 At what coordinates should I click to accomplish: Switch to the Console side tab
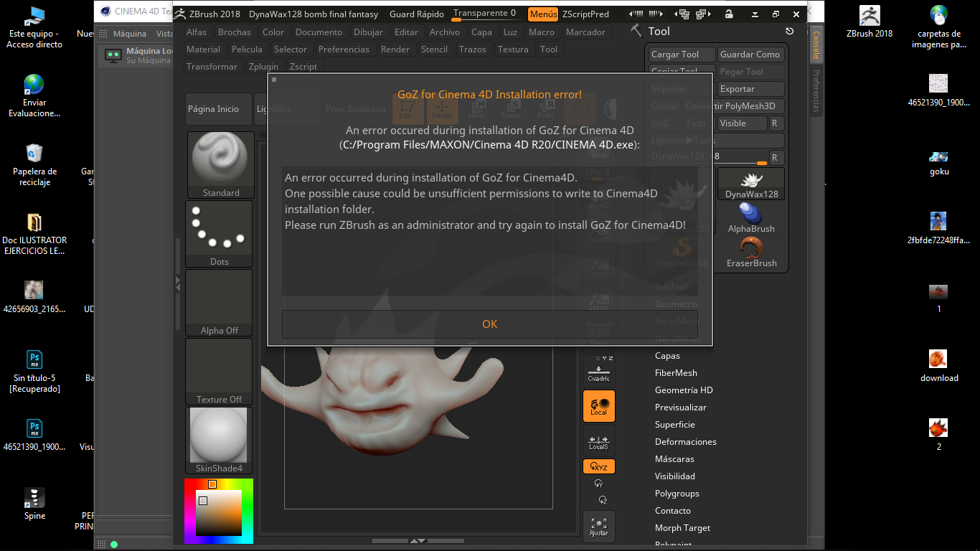coord(816,46)
